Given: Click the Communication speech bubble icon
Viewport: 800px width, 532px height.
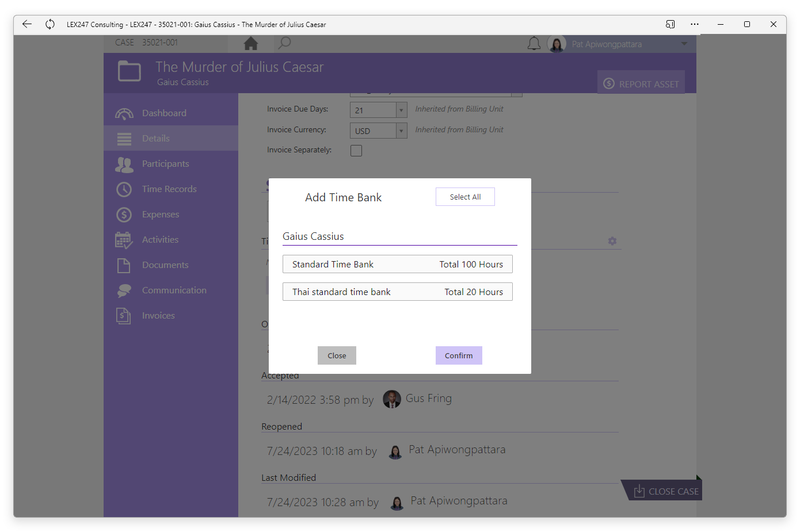Looking at the screenshot, I should point(124,290).
